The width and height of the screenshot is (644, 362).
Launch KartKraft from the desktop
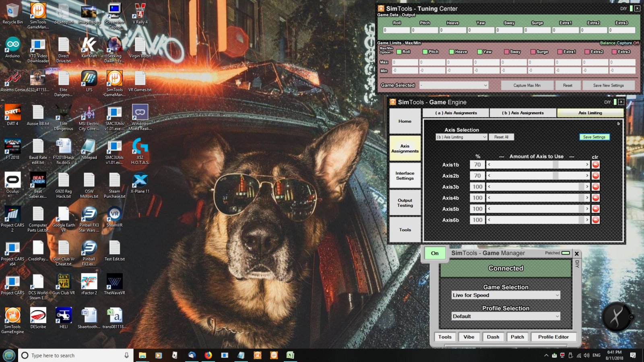point(89,48)
